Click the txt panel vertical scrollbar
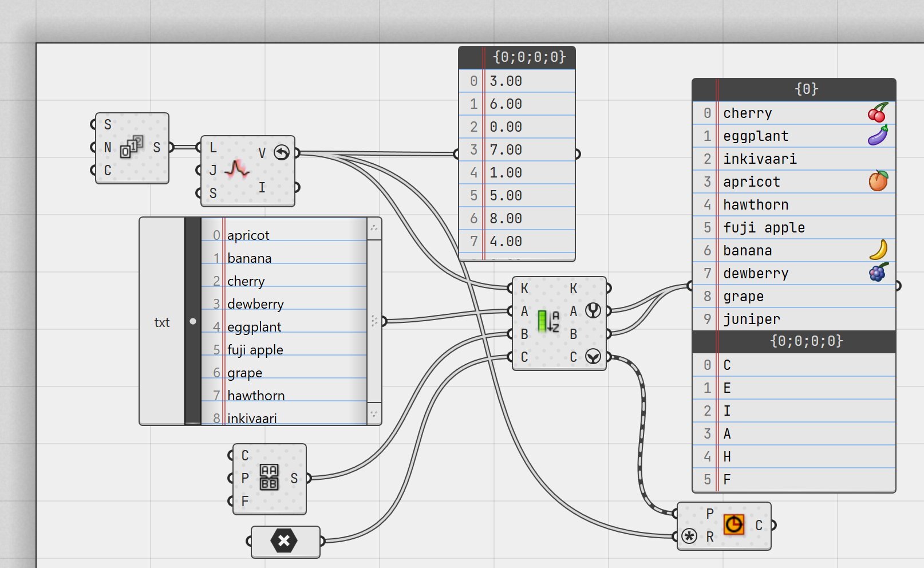This screenshot has width=924, height=568. [x=374, y=321]
